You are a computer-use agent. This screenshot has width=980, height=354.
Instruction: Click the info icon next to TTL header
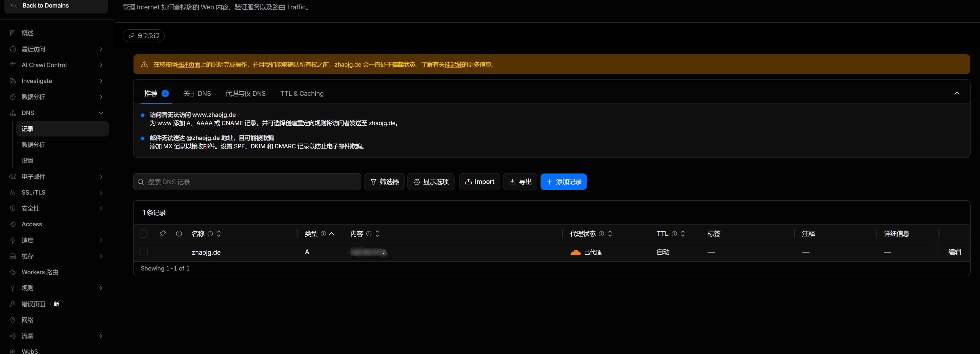pyautogui.click(x=674, y=234)
